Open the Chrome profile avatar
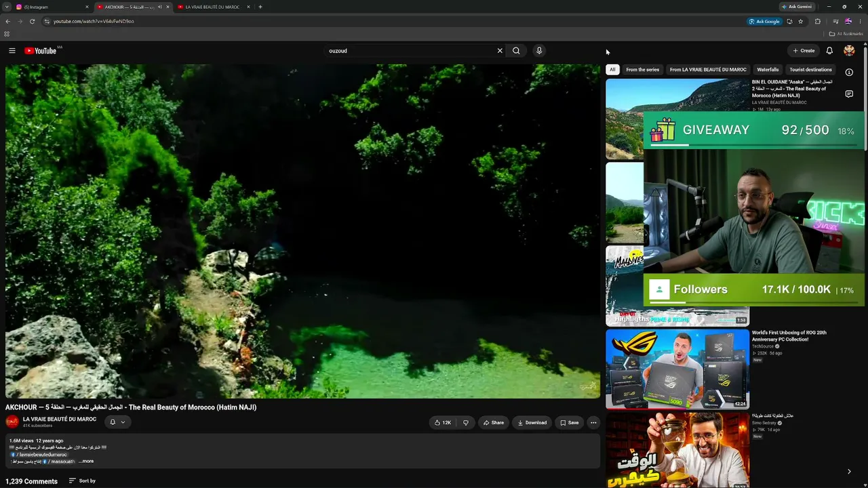The width and height of the screenshot is (868, 488). (848, 21)
